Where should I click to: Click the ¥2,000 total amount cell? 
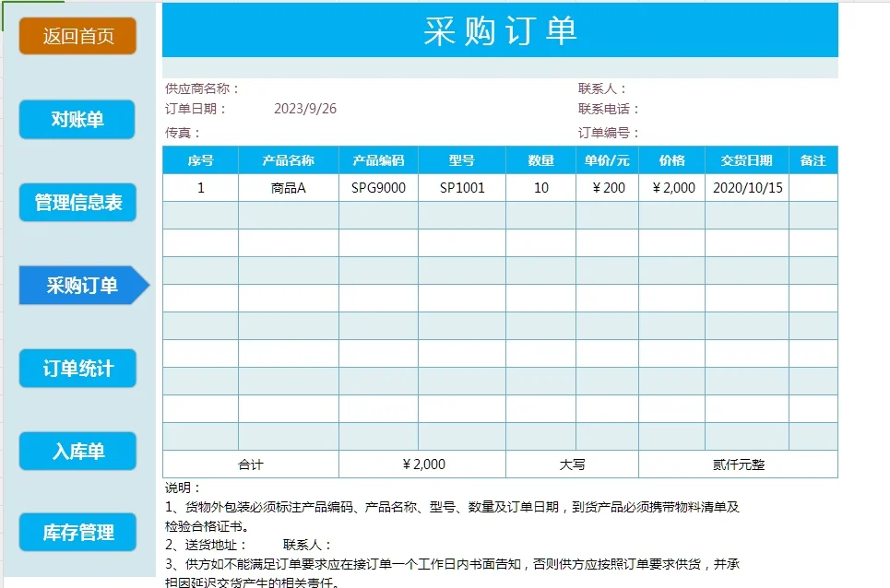(420, 464)
